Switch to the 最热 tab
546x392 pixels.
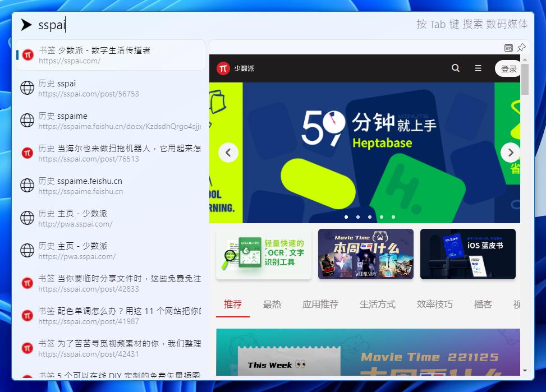[x=272, y=305]
